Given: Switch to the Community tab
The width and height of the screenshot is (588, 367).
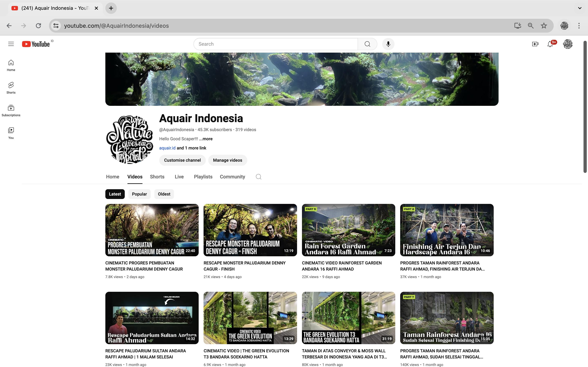Looking at the screenshot, I should [x=232, y=177].
